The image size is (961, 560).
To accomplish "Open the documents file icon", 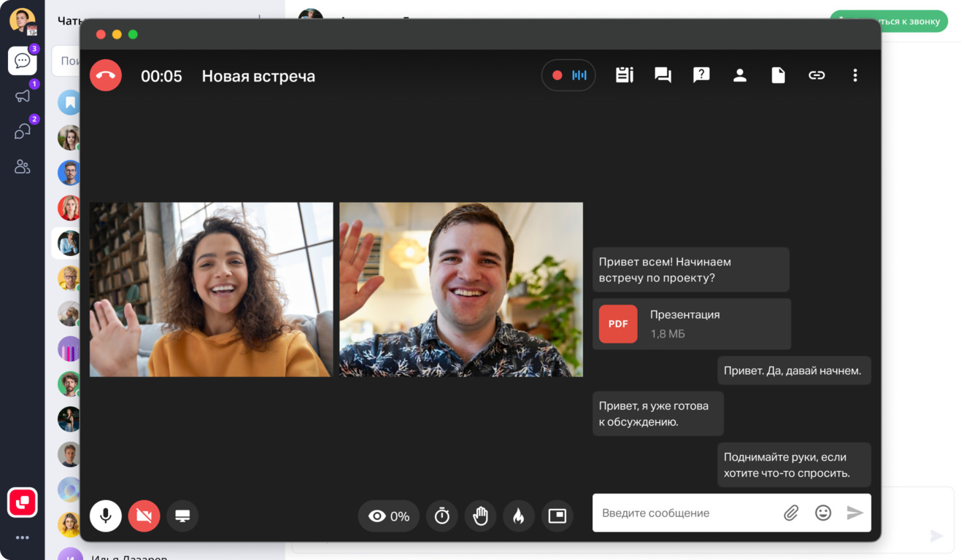I will [778, 75].
